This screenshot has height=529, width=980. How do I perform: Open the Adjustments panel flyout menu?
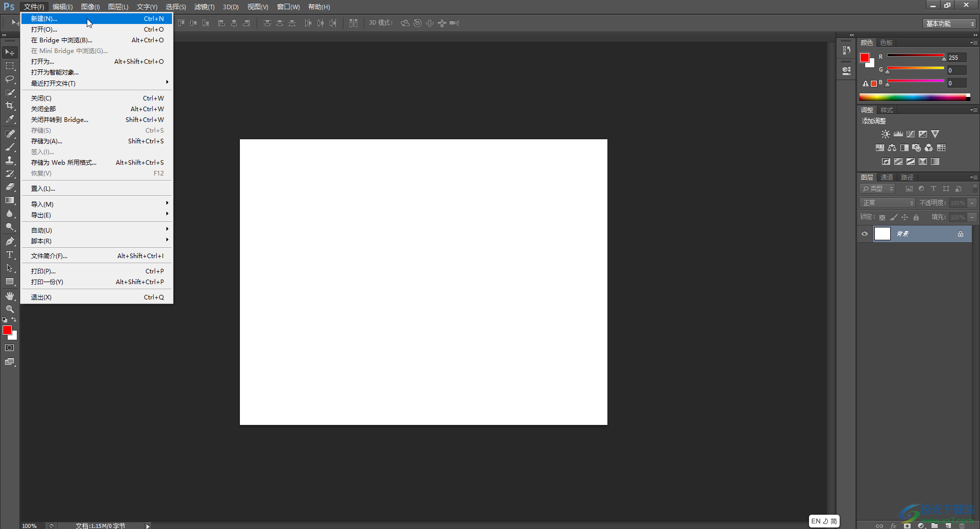(x=974, y=110)
